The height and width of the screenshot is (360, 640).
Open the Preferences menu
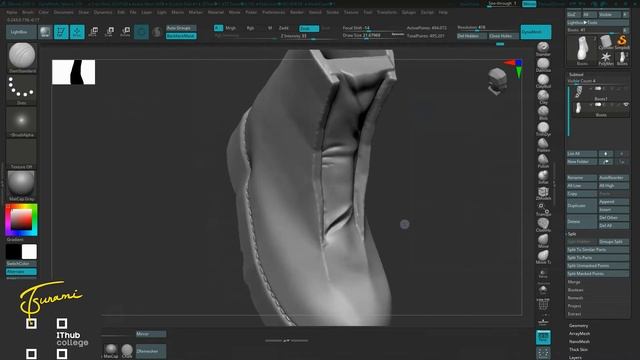coord(273,13)
